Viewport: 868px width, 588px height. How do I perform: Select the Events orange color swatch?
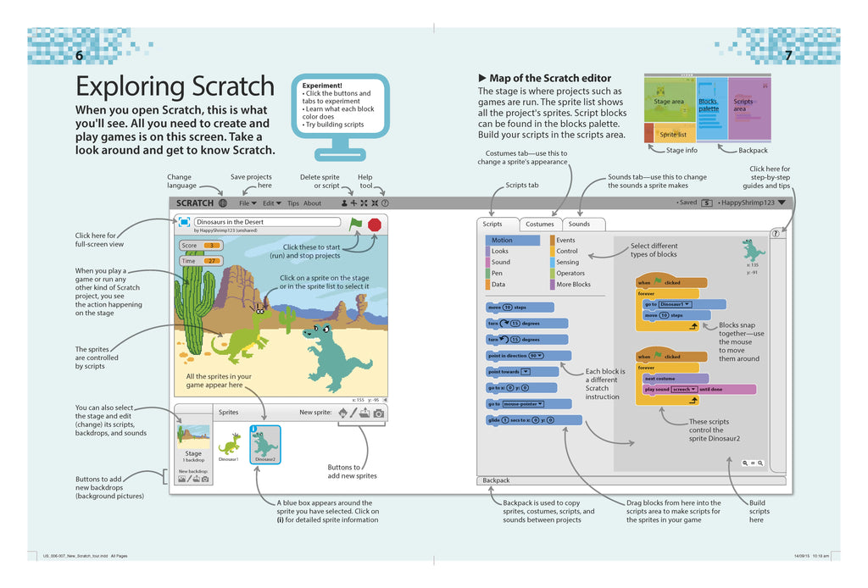pos(551,240)
